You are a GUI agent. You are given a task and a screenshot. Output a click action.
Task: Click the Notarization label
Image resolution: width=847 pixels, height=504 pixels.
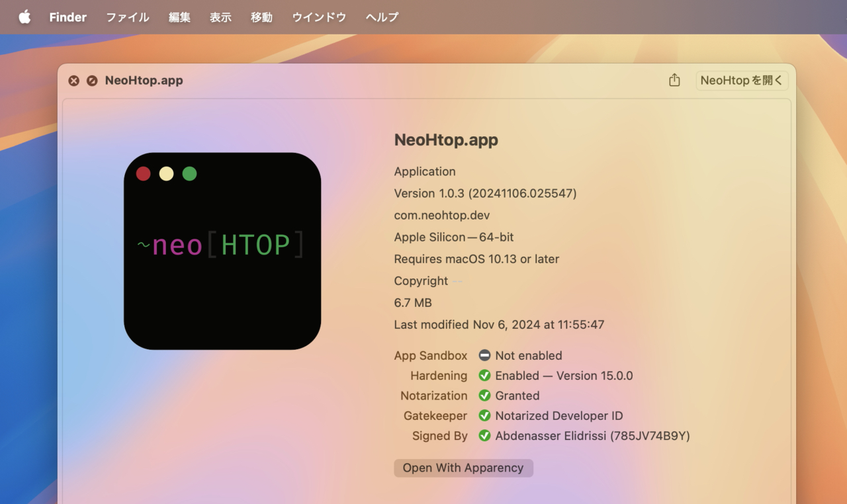[433, 396]
